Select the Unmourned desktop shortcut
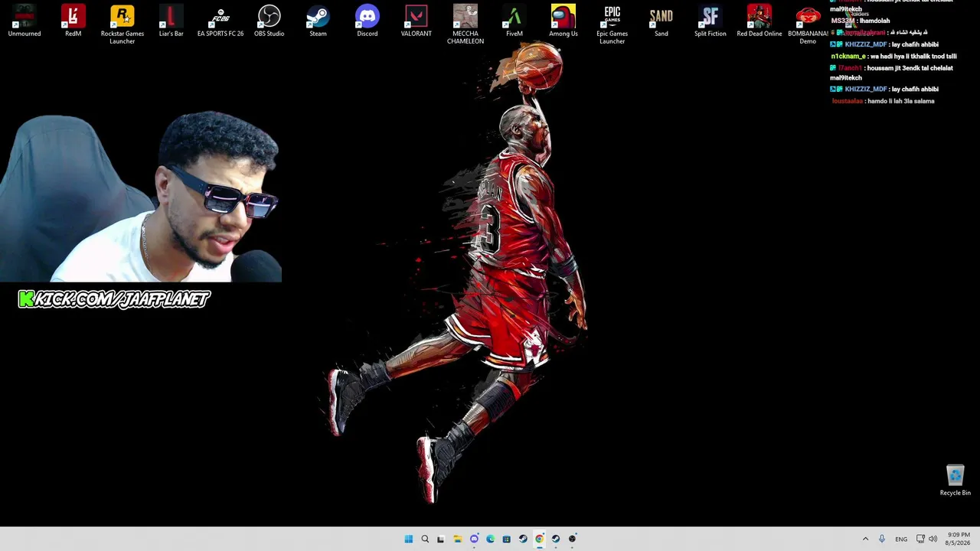 click(x=24, y=21)
